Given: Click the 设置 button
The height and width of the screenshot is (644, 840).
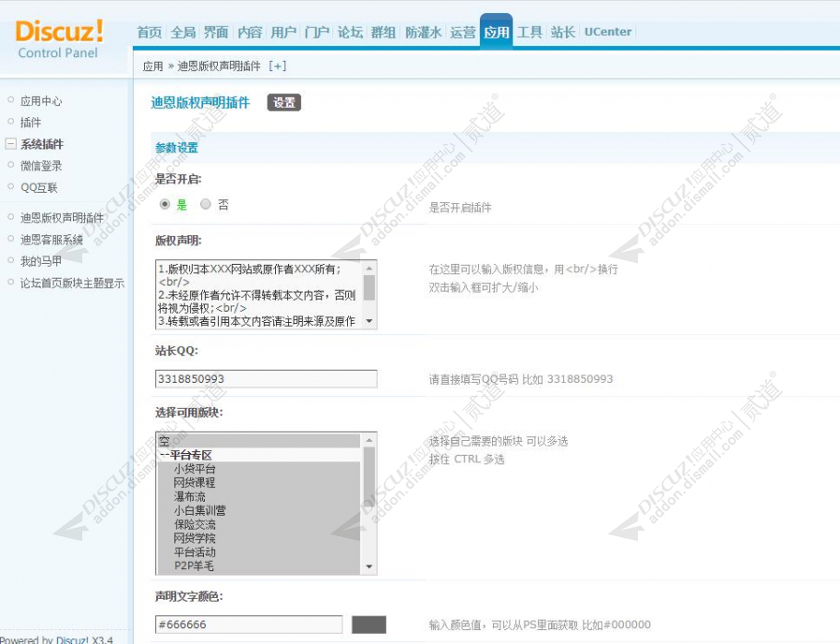Looking at the screenshot, I should pos(284,102).
